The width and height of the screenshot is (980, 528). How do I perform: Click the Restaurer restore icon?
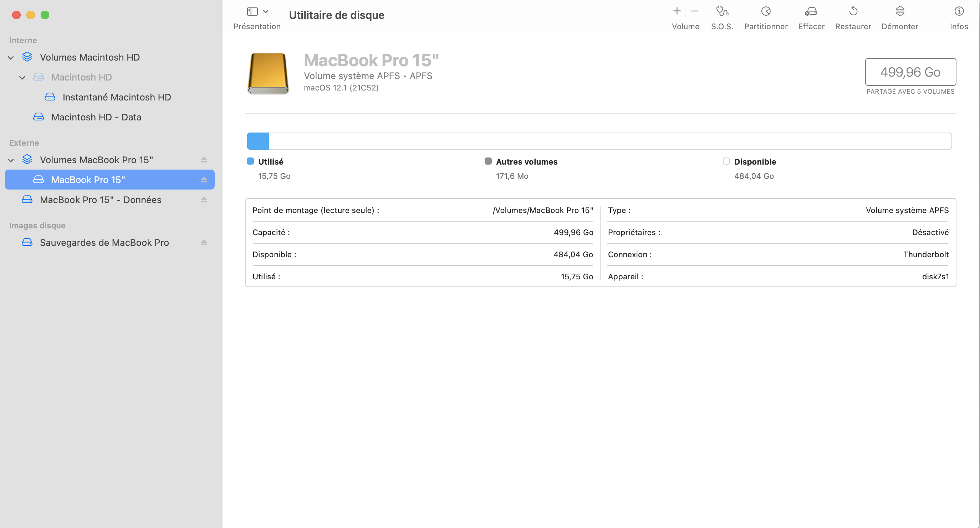coord(853,12)
